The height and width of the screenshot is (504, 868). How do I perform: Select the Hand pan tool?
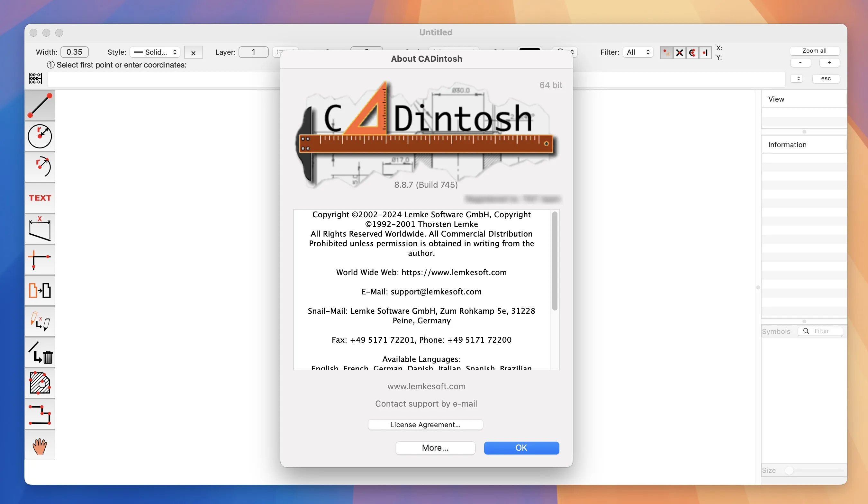40,445
